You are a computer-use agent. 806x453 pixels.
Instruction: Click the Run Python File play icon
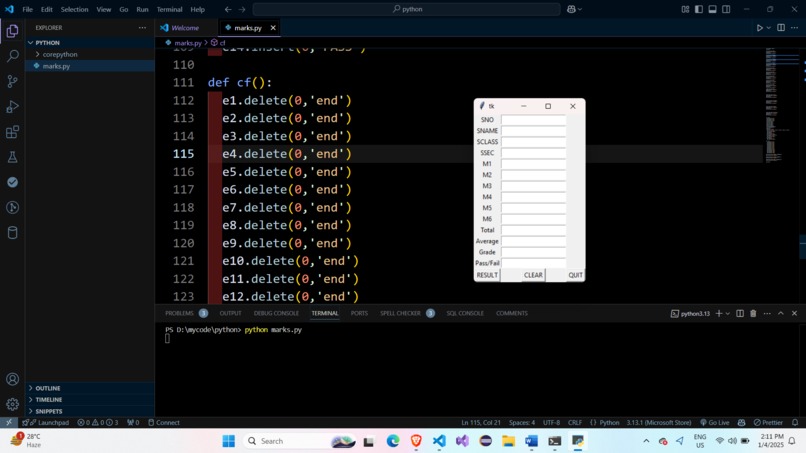tap(759, 28)
